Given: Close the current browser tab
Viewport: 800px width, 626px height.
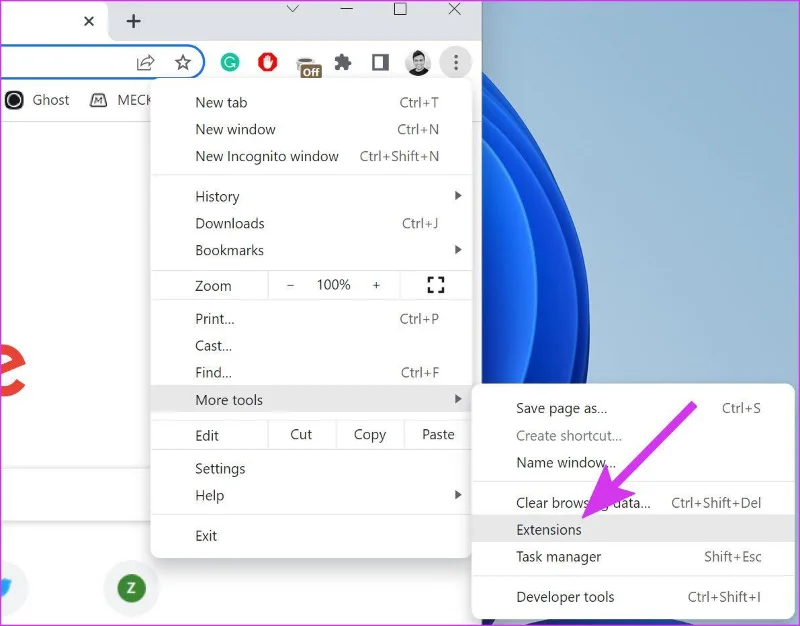Looking at the screenshot, I should point(89,21).
